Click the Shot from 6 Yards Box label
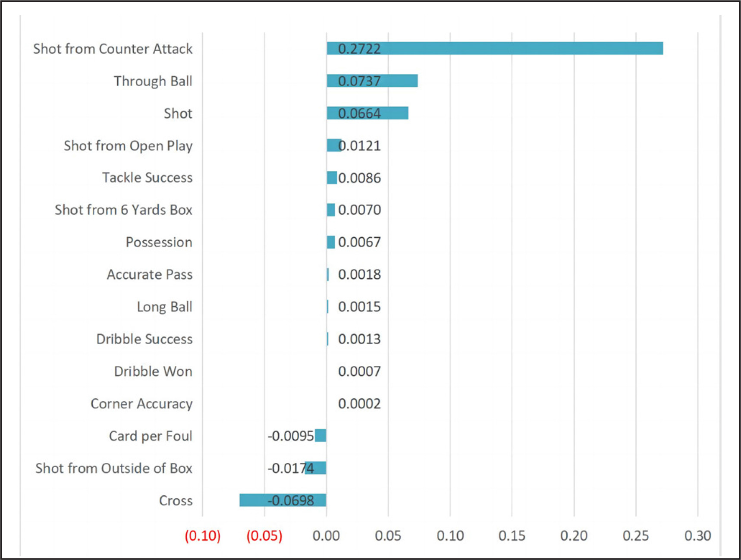This screenshot has height=560, width=741. pos(123,210)
